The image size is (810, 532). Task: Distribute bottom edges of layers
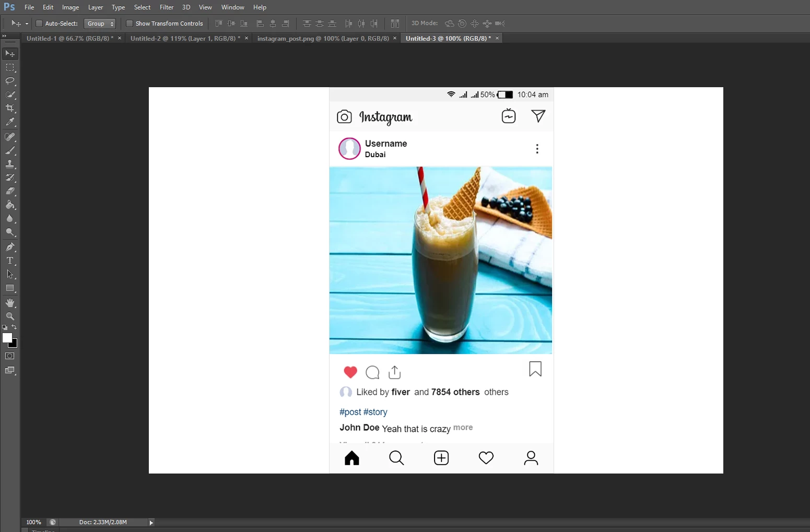click(x=332, y=23)
